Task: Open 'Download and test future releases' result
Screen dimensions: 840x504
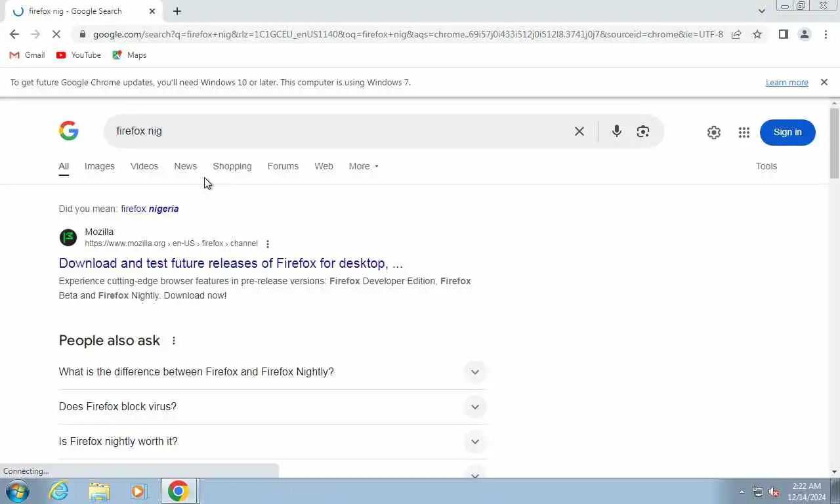Action: 231,263
